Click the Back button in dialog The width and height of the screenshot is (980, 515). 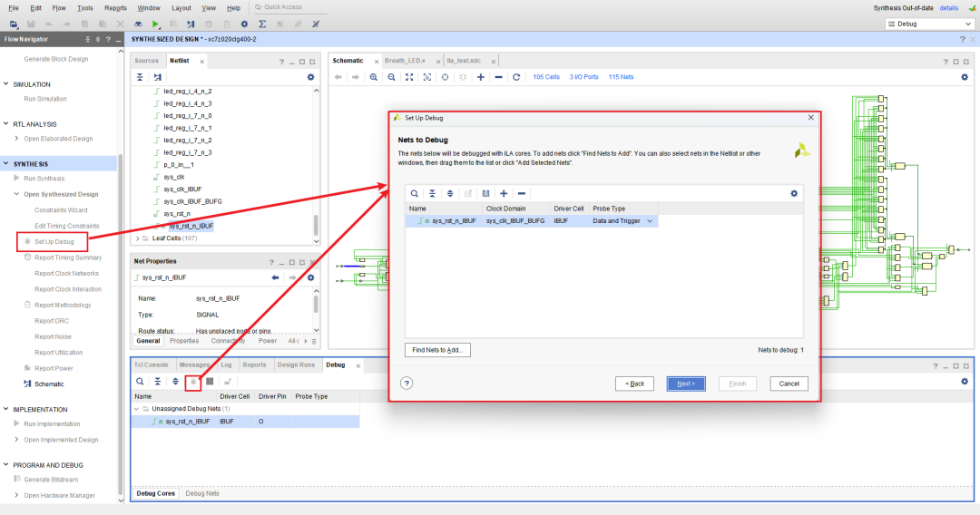coord(634,384)
